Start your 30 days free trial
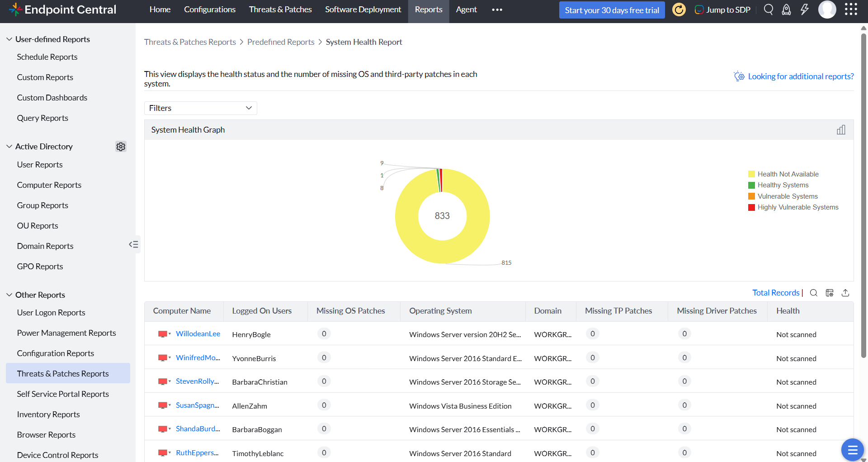Viewport: 868px width, 462px height. click(612, 10)
